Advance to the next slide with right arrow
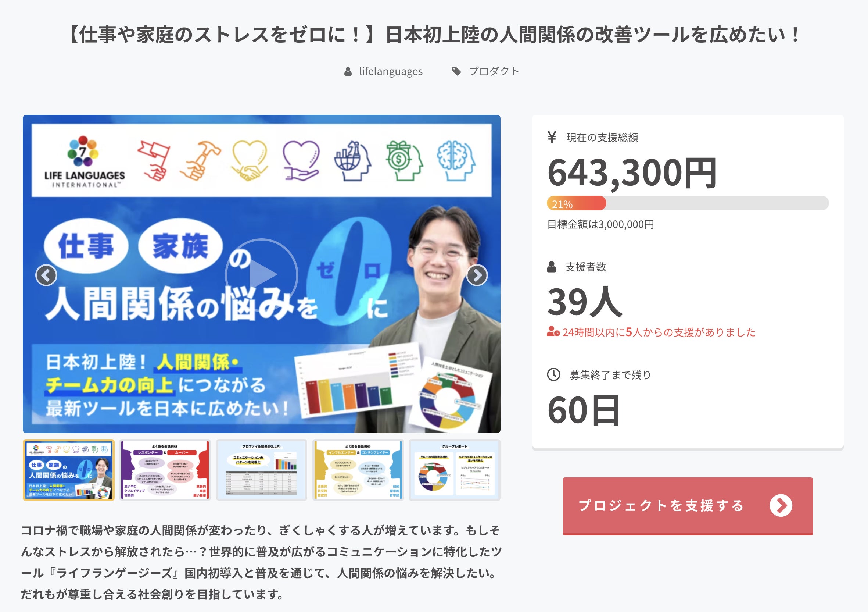The image size is (868, 612). [477, 275]
